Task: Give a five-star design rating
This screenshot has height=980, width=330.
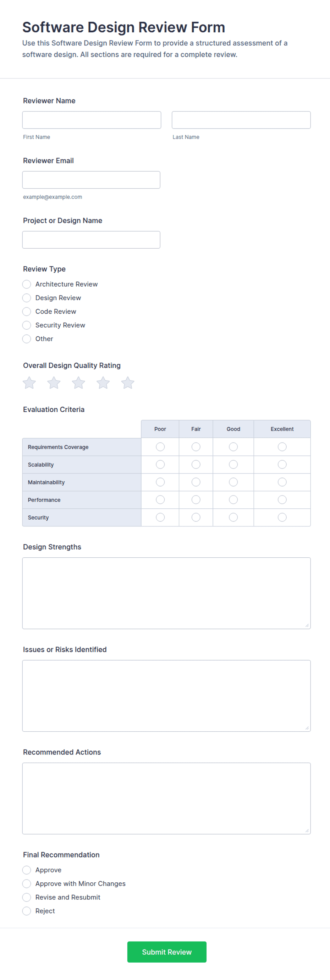Action: point(128,383)
